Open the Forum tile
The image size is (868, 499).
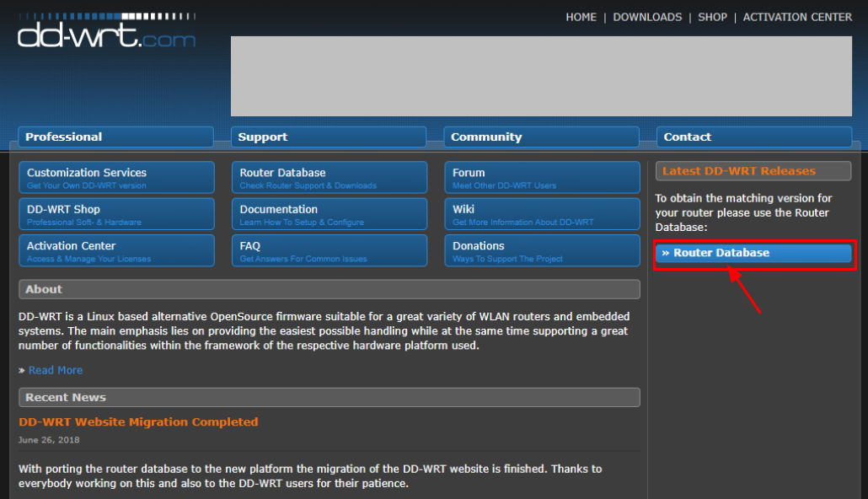point(542,177)
